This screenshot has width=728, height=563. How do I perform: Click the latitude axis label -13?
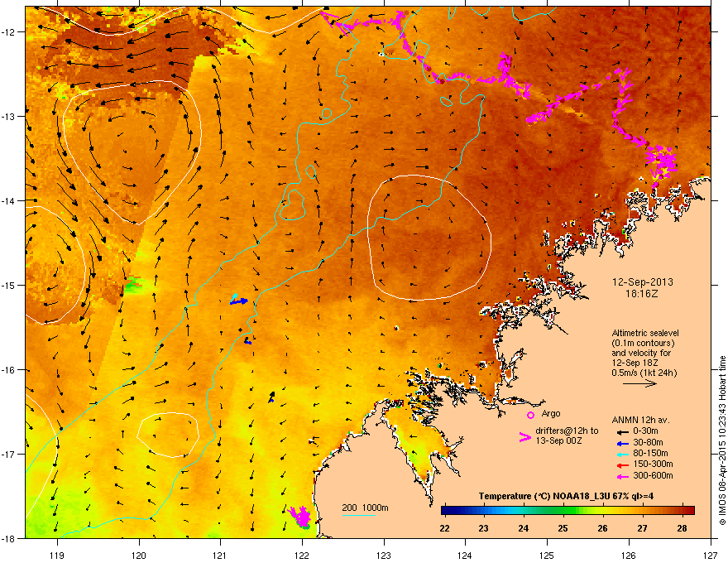coord(8,116)
